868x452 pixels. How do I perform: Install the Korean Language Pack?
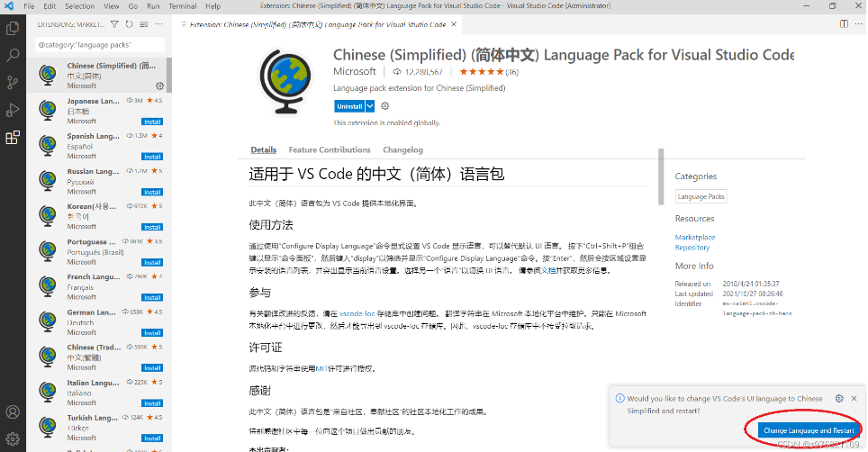pyautogui.click(x=152, y=227)
